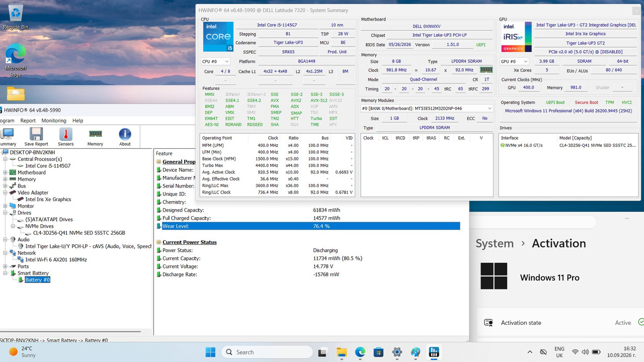The height and width of the screenshot is (362, 644).
Task: Open the Monitoring menu
Action: coord(54,121)
